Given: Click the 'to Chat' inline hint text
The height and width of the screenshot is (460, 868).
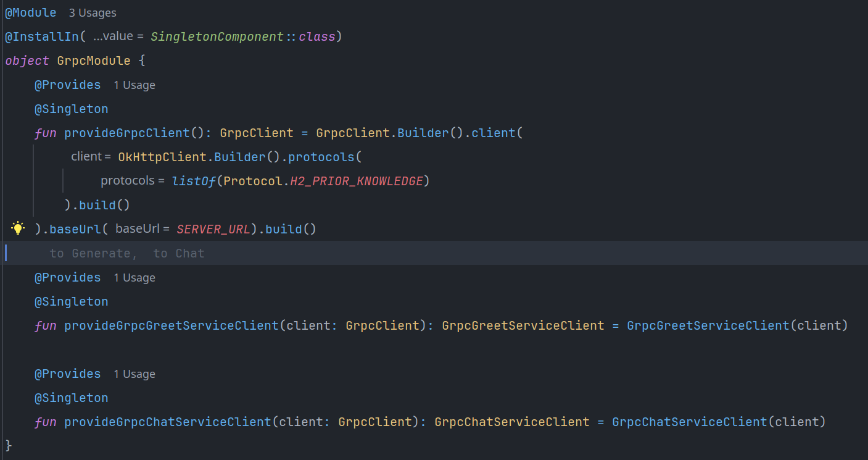Looking at the screenshot, I should pyautogui.click(x=179, y=254).
